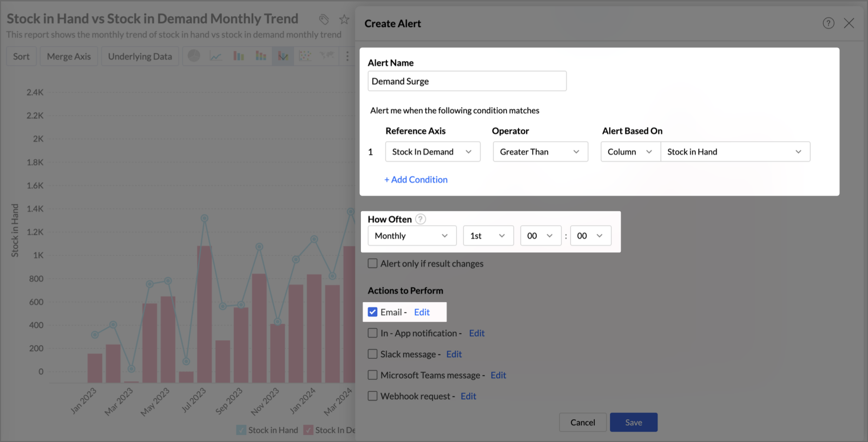Image resolution: width=868 pixels, height=442 pixels.
Task: Click the Save button
Action: pos(633,422)
